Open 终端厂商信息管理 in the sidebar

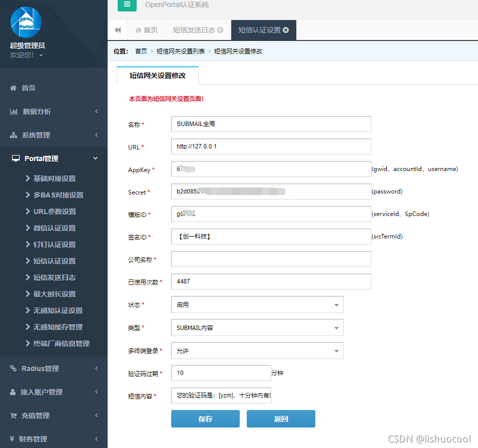(x=61, y=343)
